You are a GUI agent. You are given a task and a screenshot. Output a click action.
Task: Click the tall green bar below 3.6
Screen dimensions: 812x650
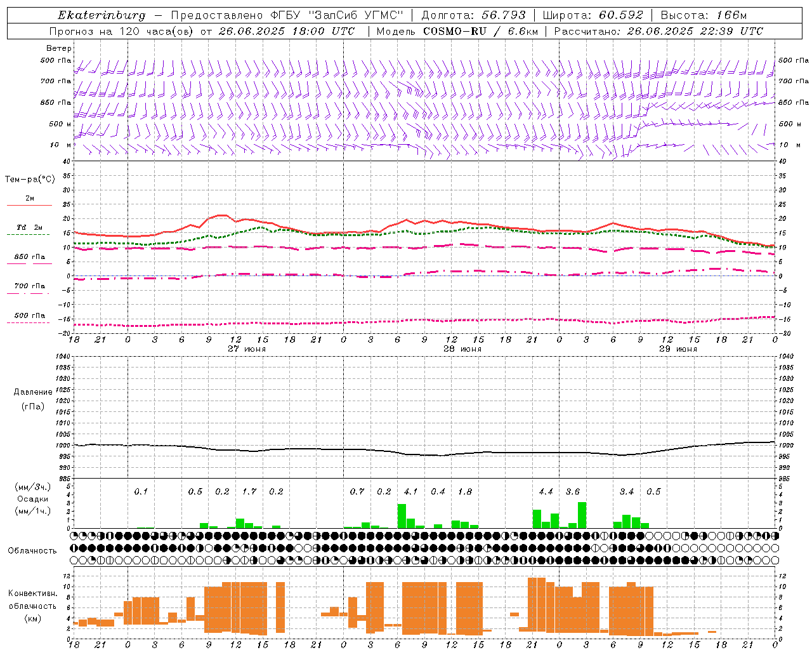[x=582, y=515]
